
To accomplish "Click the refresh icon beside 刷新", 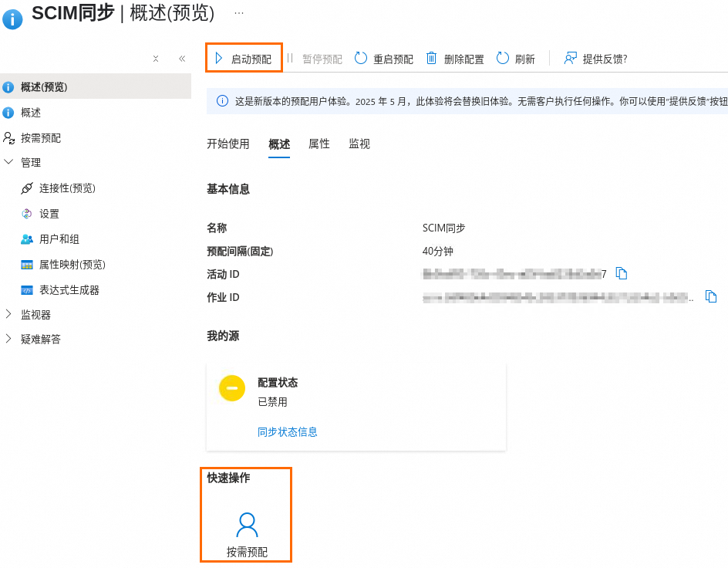I will (x=503, y=59).
